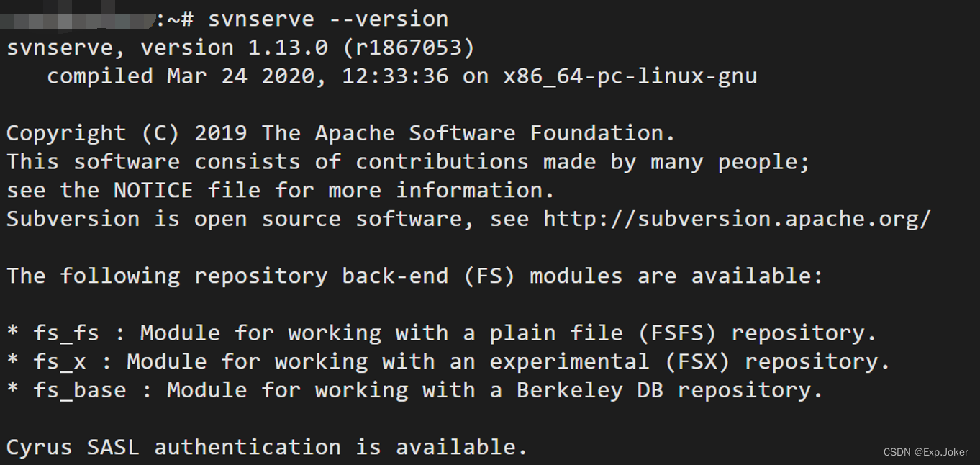The width and height of the screenshot is (980, 465).
Task: Click the revision text (r1867053)
Action: point(409,48)
